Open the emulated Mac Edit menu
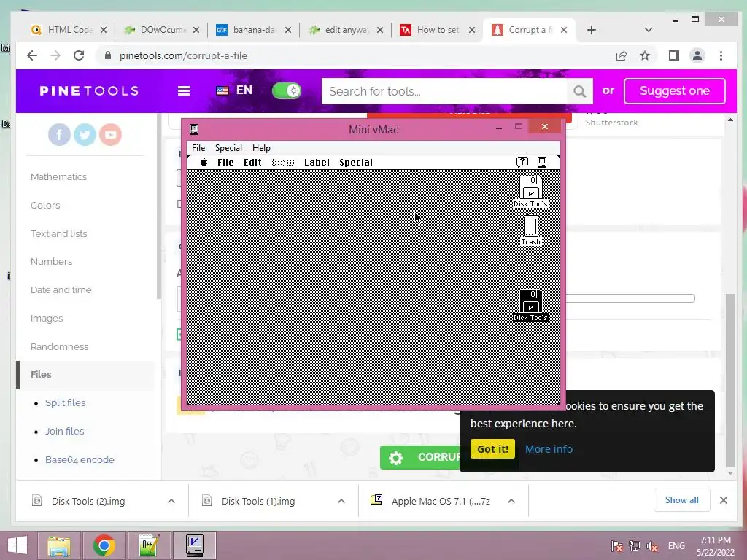Screen dimensions: 747x560 click(252, 163)
